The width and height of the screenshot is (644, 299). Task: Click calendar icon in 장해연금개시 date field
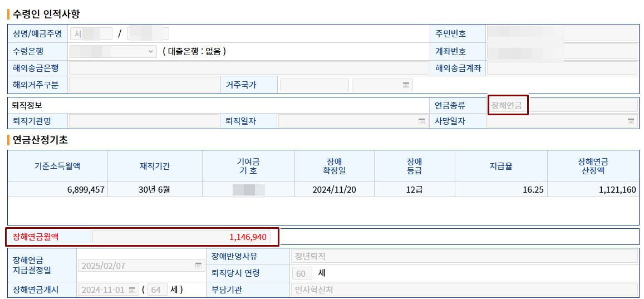[132, 290]
